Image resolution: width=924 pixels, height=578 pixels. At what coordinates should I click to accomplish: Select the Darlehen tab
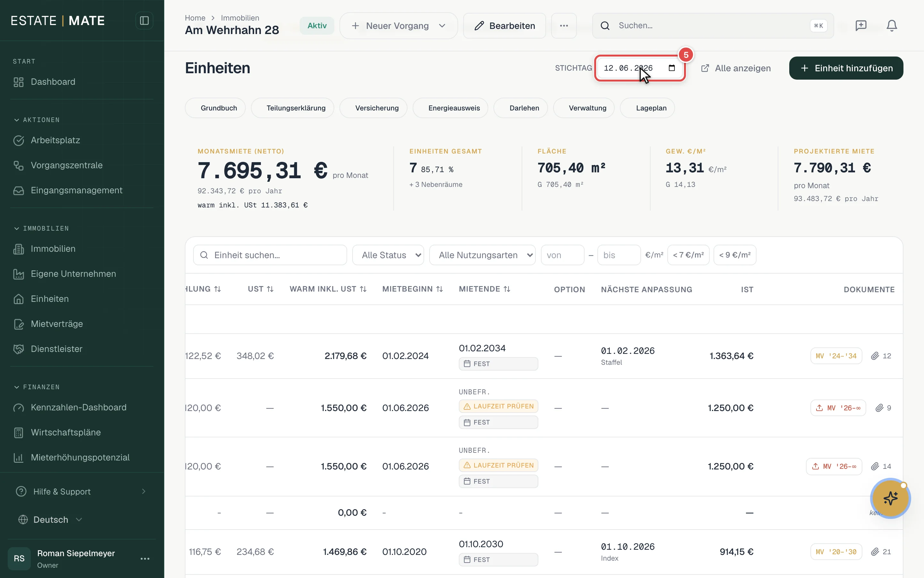click(x=521, y=108)
